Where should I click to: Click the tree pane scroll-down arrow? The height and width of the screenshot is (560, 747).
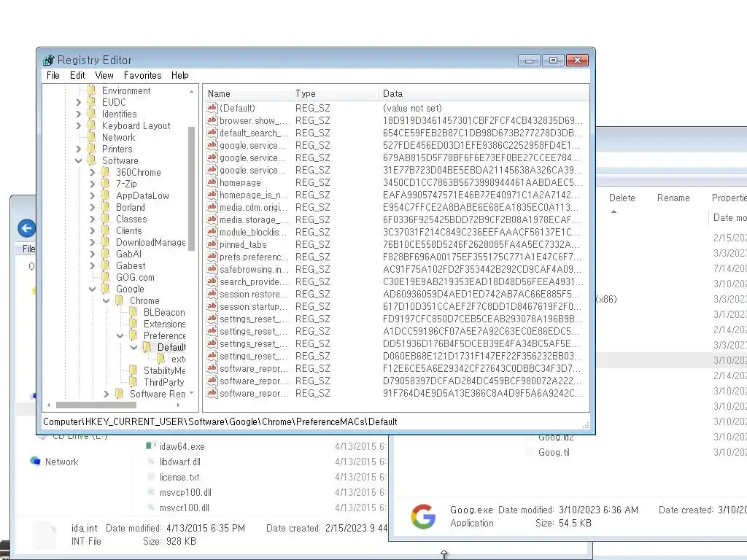(192, 393)
